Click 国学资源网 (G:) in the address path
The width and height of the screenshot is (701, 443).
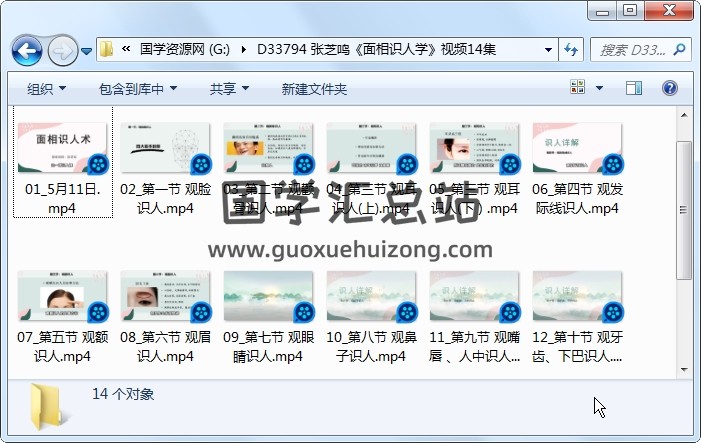point(184,49)
